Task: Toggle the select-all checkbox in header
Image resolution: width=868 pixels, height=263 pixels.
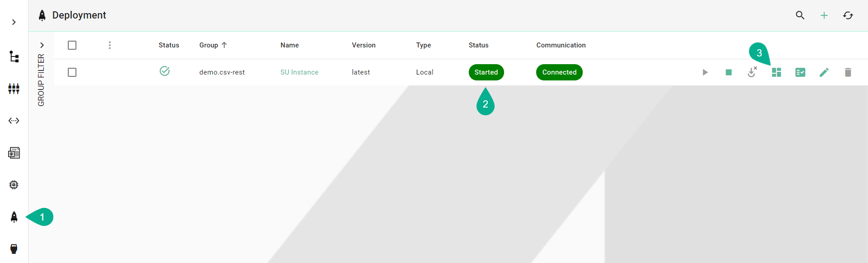Action: (72, 45)
